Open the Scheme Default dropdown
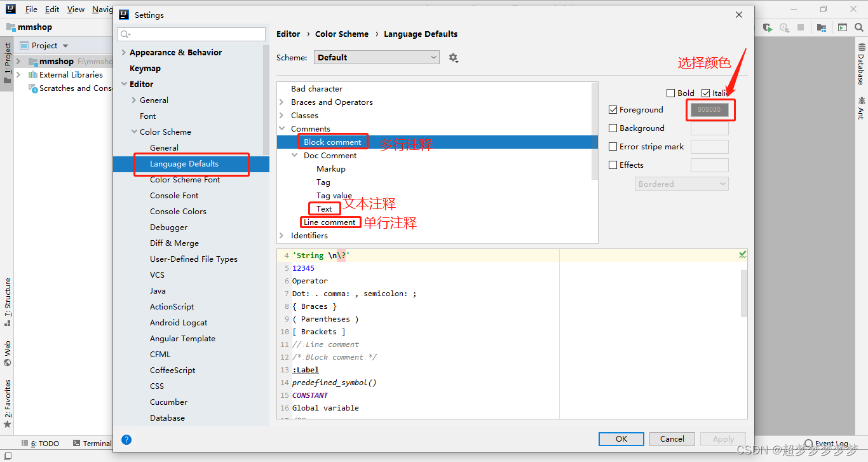The image size is (868, 462). 377,57
